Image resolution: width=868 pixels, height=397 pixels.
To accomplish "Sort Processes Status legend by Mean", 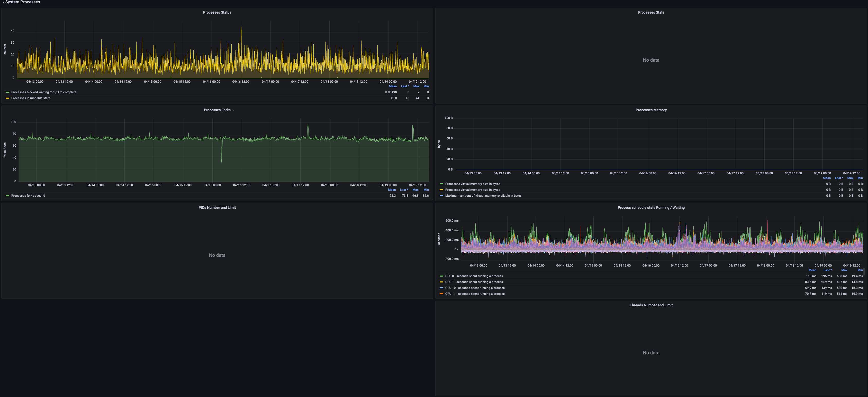I will point(393,87).
